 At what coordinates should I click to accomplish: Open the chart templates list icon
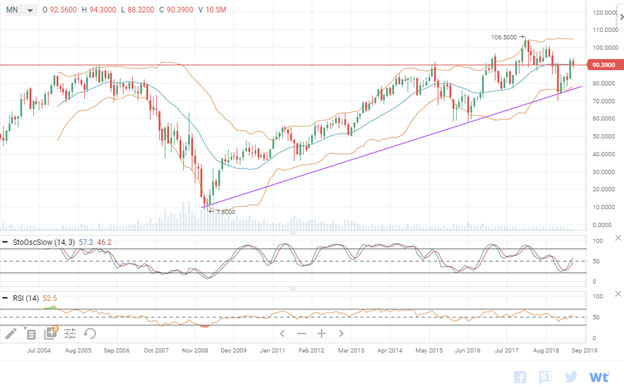(x=30, y=333)
